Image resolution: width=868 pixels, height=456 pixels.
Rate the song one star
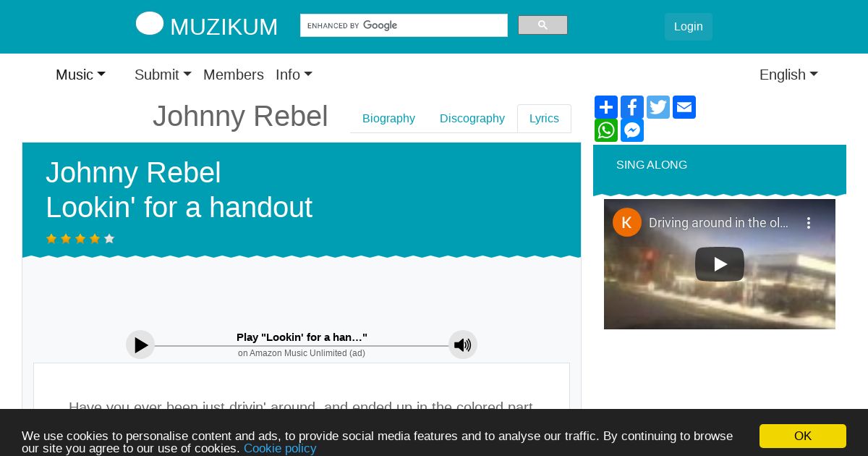[x=51, y=238]
